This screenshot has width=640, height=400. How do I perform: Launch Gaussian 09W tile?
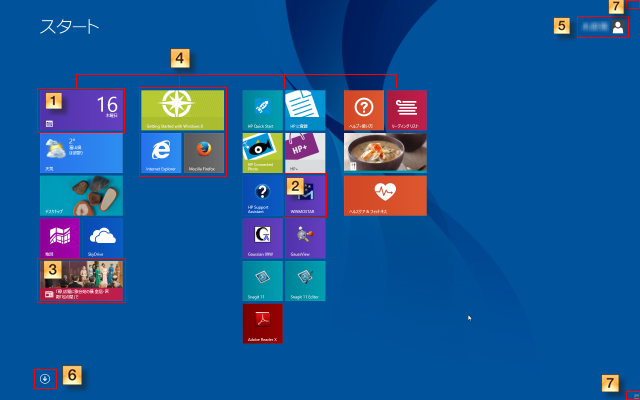tap(262, 238)
